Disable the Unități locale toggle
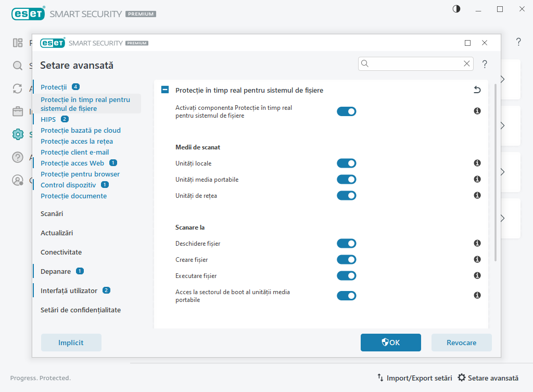This screenshot has width=533, height=392. pos(346,163)
